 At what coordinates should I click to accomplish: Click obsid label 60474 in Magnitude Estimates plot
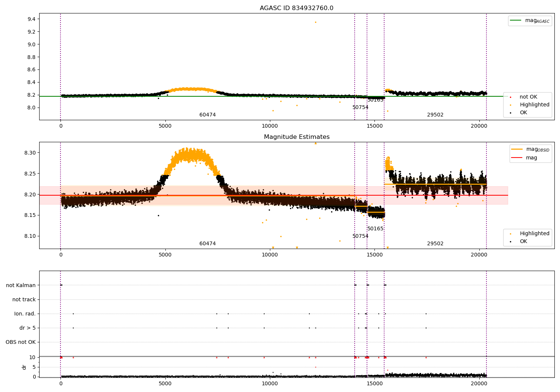(x=208, y=244)
